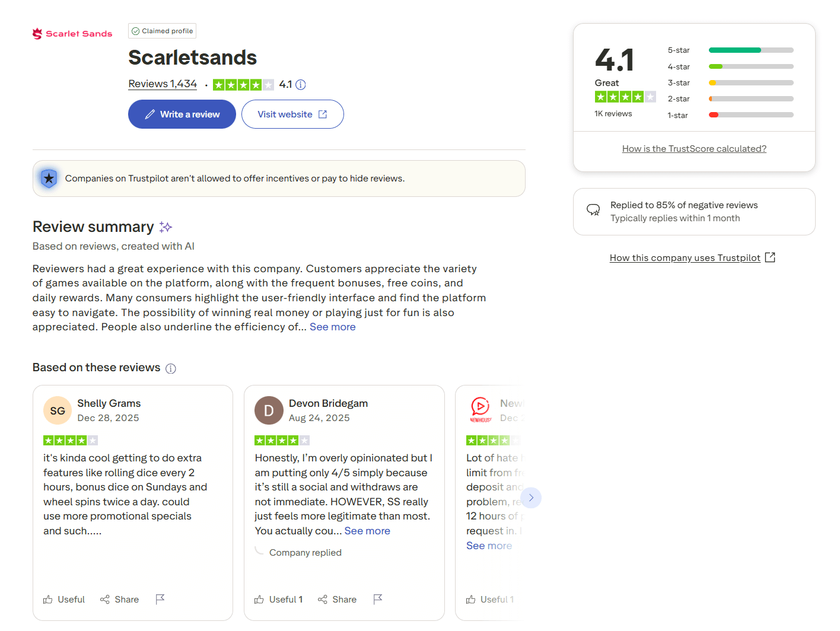Expand Devon Bridegam's review text
The height and width of the screenshot is (631, 840).
tap(367, 531)
